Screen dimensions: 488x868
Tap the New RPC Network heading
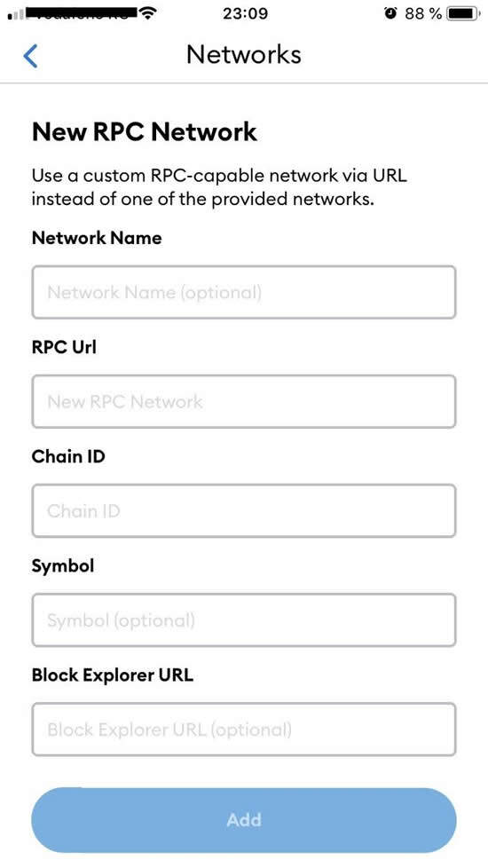145,131
